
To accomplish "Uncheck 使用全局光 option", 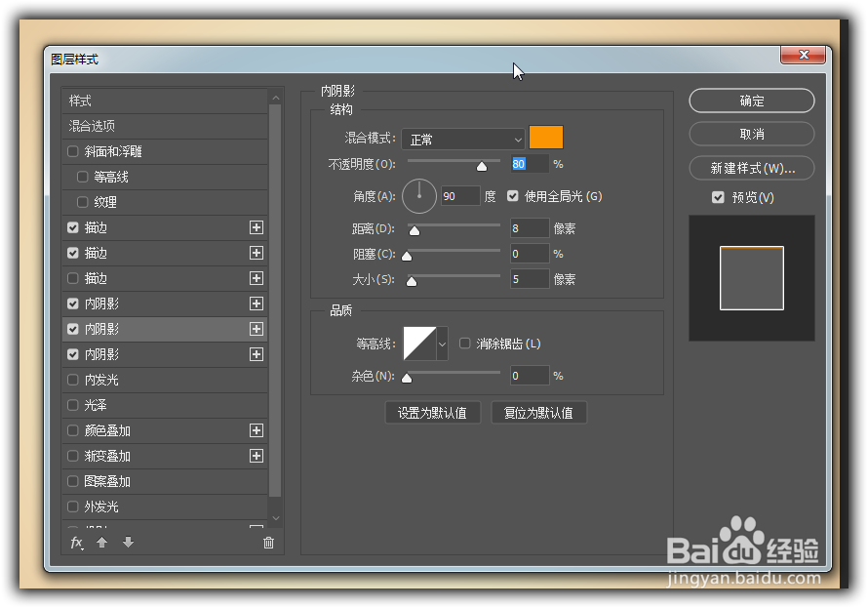I will (512, 196).
